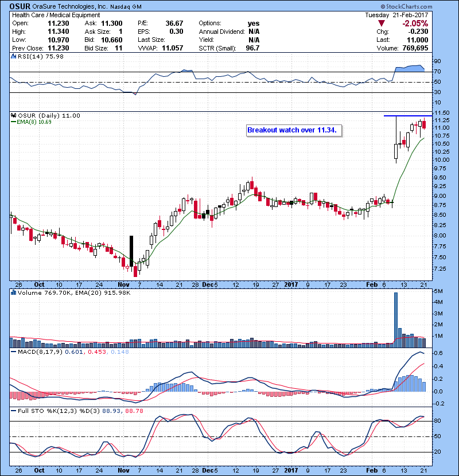Click the P/E value 36.67

click(x=174, y=24)
